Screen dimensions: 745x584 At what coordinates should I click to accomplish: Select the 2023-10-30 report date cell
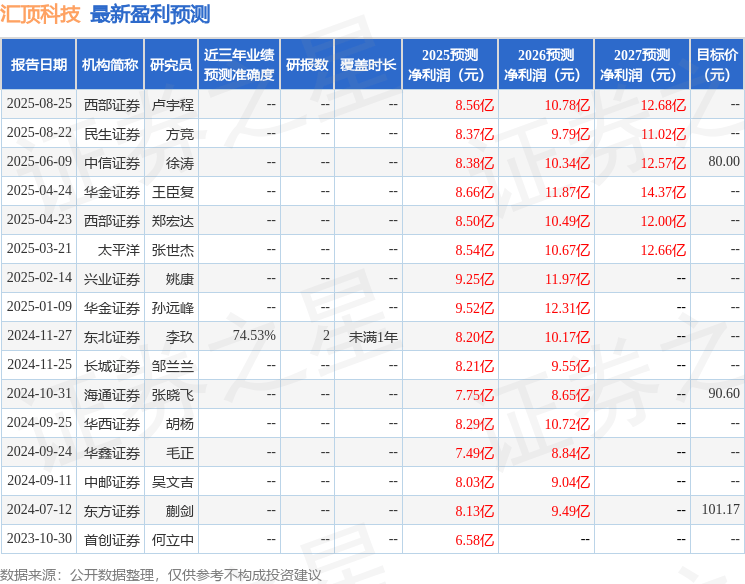pos(39,539)
